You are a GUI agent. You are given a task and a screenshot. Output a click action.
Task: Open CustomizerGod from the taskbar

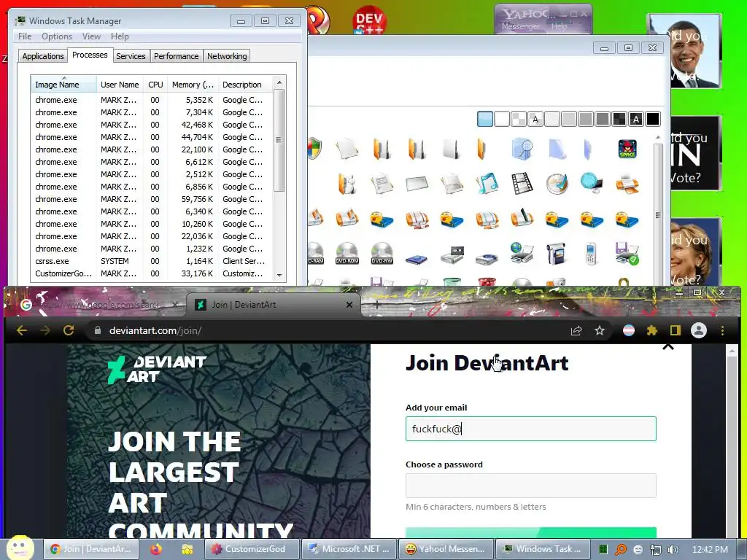tap(252, 549)
